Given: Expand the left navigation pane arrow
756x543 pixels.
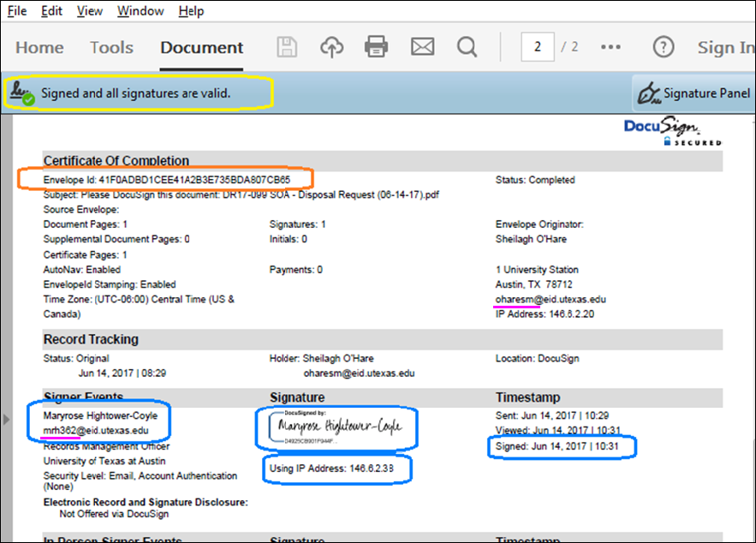Looking at the screenshot, I should [7, 419].
